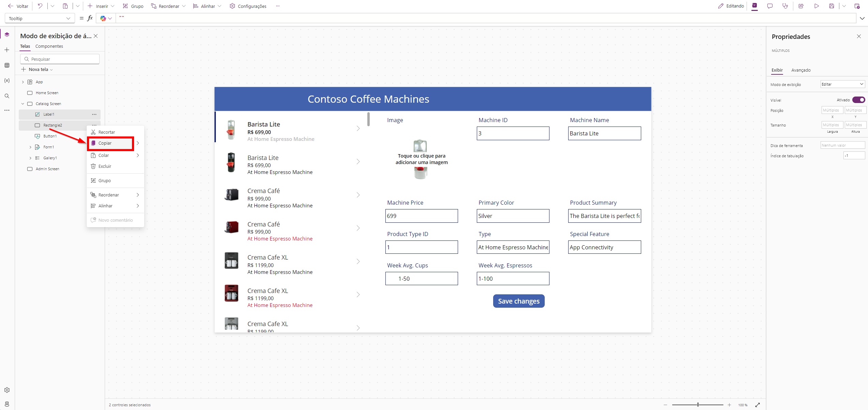Expand the formula bar chevron
This screenshot has width=868, height=410.
coord(862,18)
